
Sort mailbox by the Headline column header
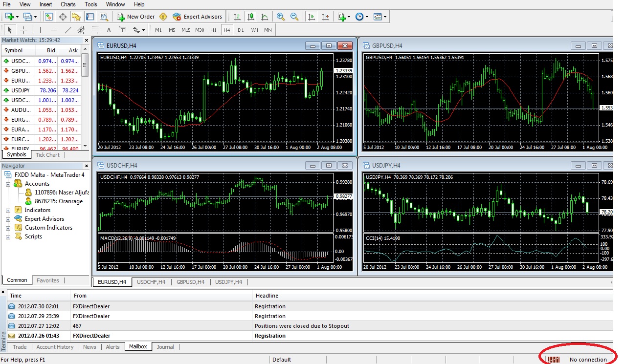pyautogui.click(x=432, y=296)
